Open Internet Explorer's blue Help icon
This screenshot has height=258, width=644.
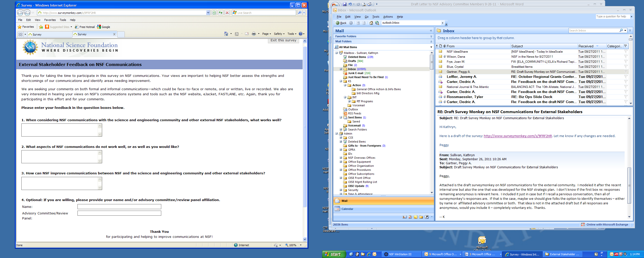coord(300,34)
